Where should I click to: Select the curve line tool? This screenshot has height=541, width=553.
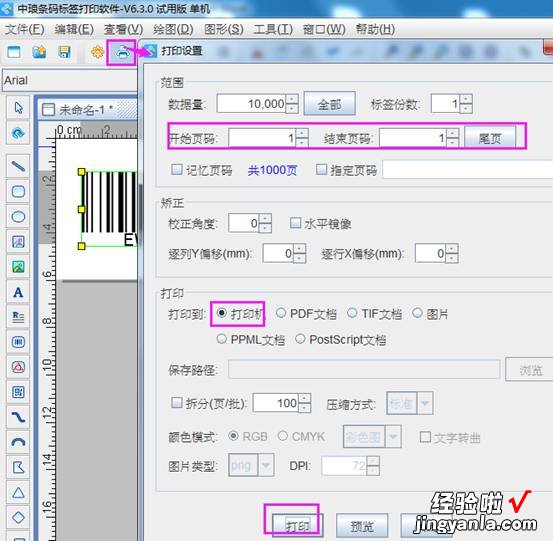[x=18, y=417]
